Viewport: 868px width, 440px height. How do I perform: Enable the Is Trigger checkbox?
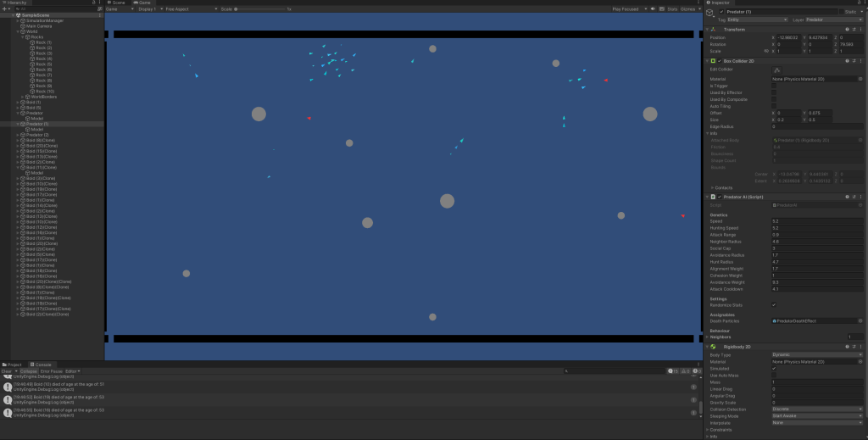point(774,86)
